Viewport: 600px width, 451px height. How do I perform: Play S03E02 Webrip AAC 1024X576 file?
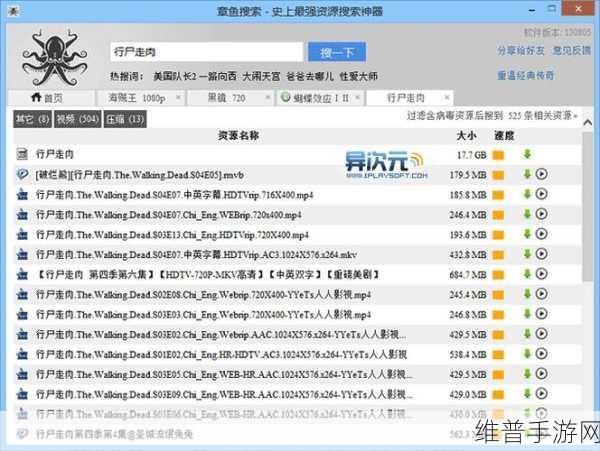(x=541, y=334)
